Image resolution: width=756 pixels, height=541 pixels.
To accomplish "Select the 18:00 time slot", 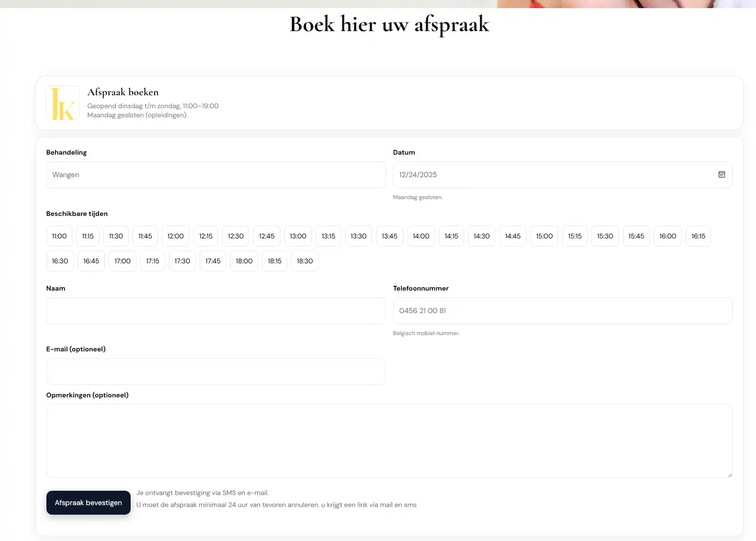I will click(244, 261).
